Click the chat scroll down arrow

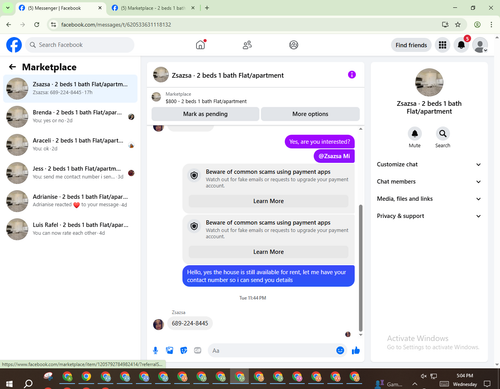[360, 335]
